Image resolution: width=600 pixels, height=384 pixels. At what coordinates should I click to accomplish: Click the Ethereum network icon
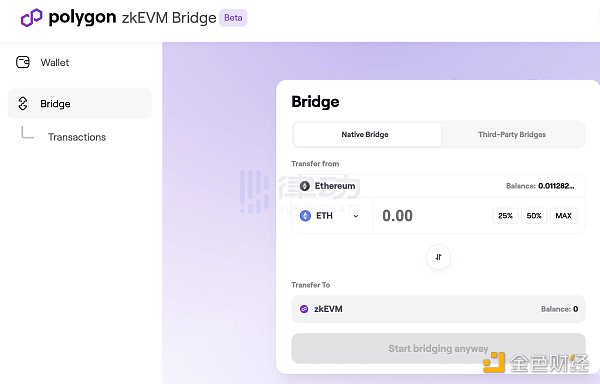click(305, 186)
